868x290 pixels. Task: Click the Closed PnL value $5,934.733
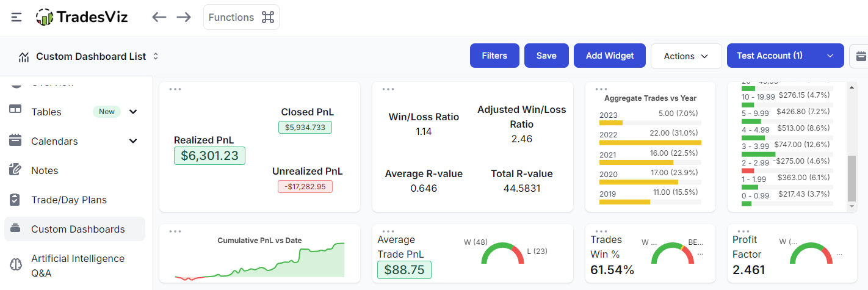coord(305,128)
